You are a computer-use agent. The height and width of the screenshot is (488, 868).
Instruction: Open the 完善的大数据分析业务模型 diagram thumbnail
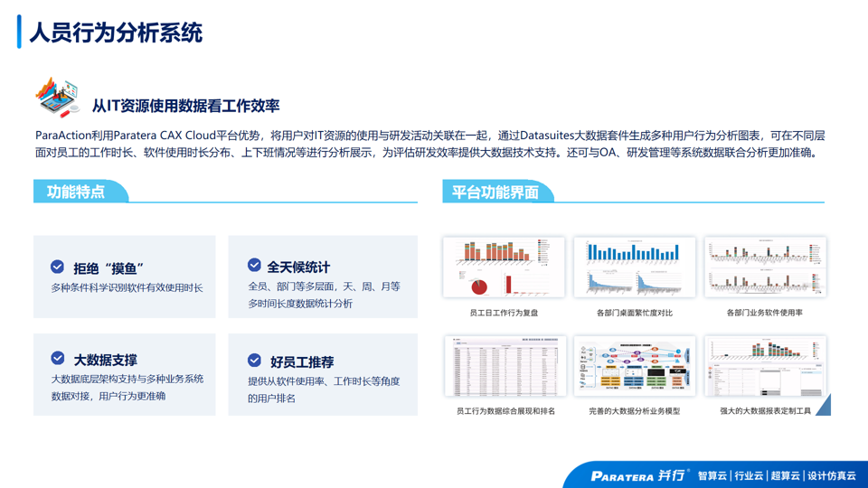pyautogui.click(x=635, y=366)
